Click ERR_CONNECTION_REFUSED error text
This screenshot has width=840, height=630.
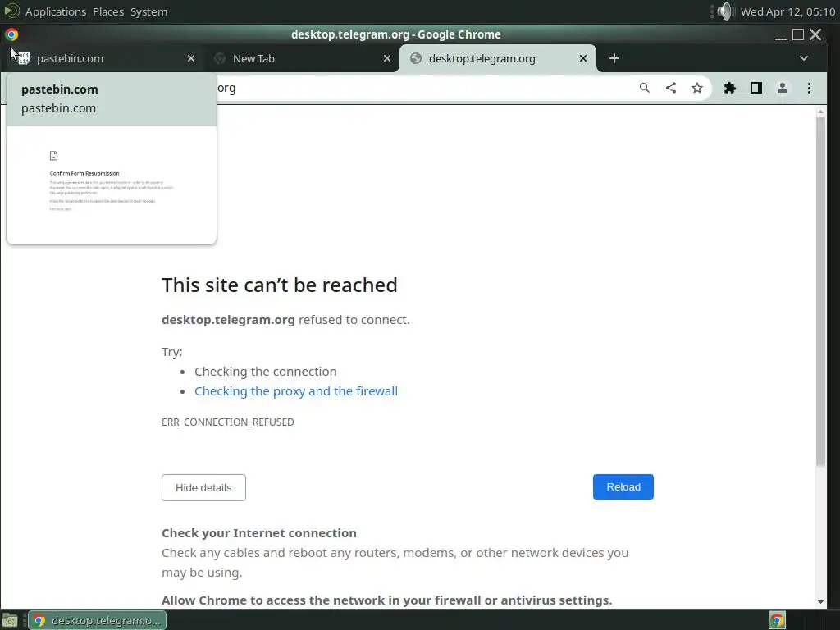click(228, 422)
